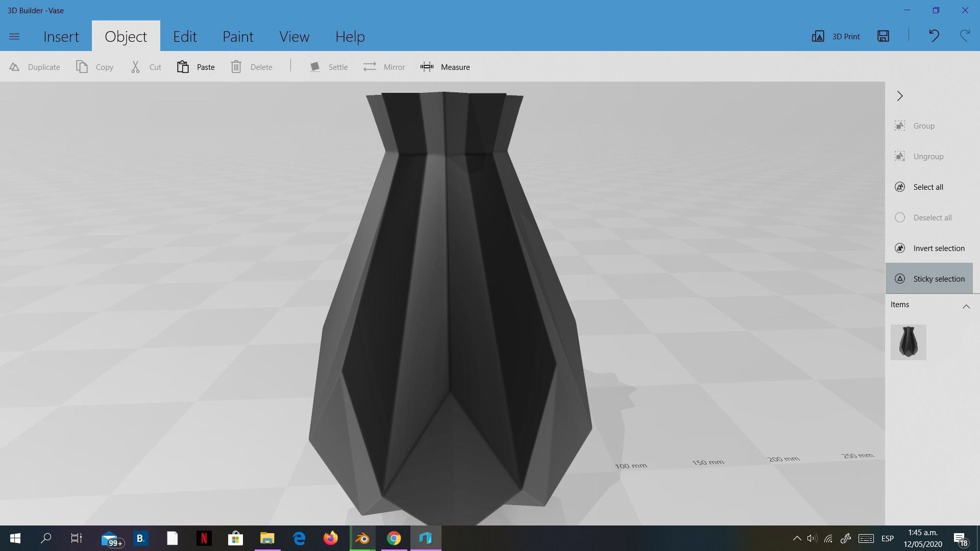Collapse the right side panel arrow

pos(900,96)
